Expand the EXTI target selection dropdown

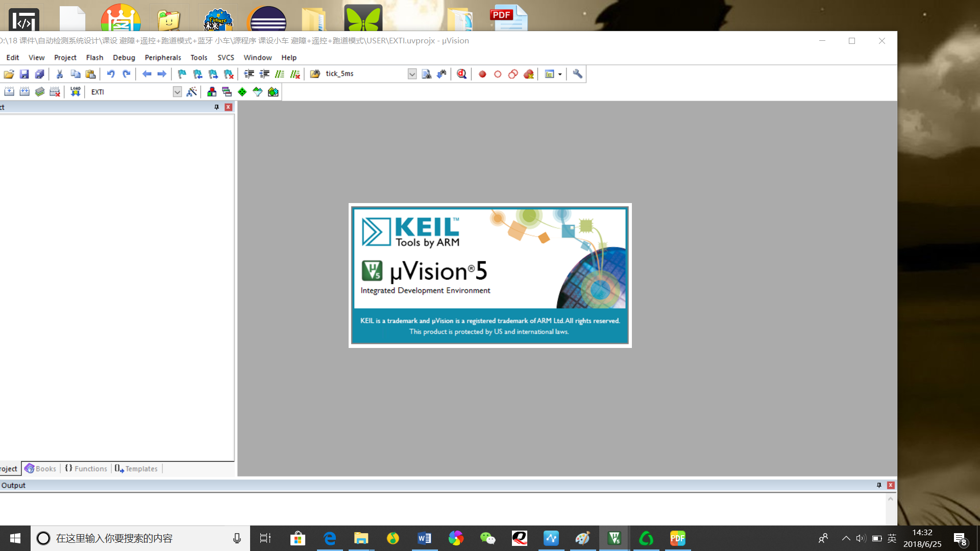[177, 92]
